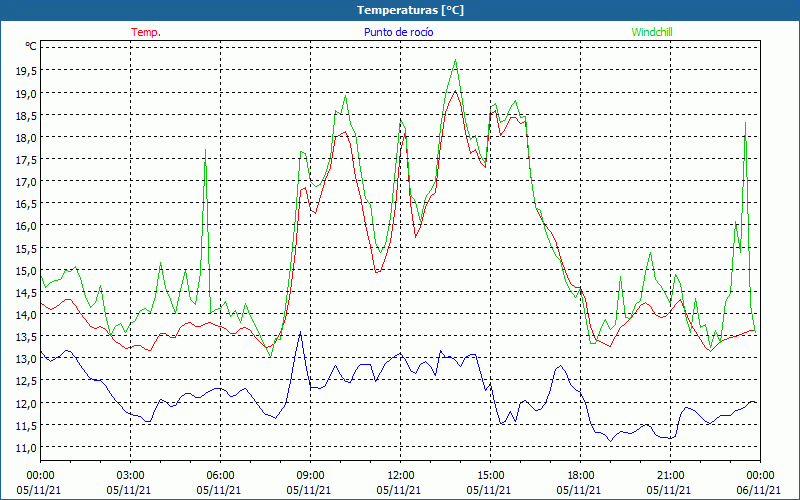Screen dimensions: 800x500
Task: Click the 18,0 y-axis value
Action: pyautogui.click(x=27, y=137)
